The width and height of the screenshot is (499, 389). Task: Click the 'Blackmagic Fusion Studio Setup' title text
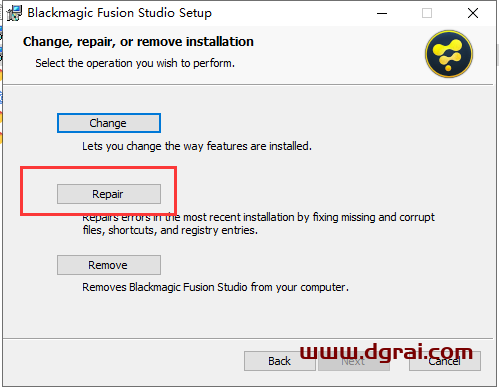click(x=119, y=13)
